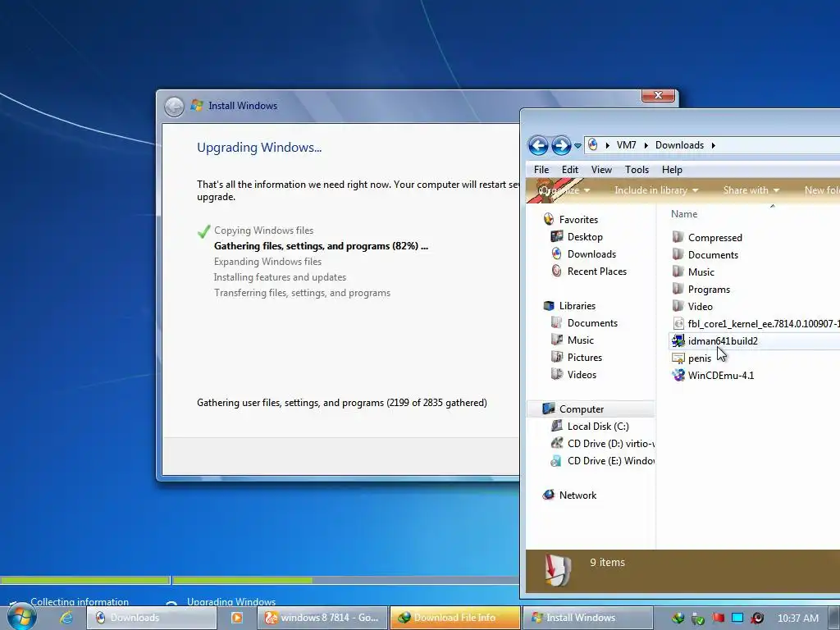Image resolution: width=840 pixels, height=630 pixels.
Task: Launch Internet Explorer from the taskbar
Action: 66,618
